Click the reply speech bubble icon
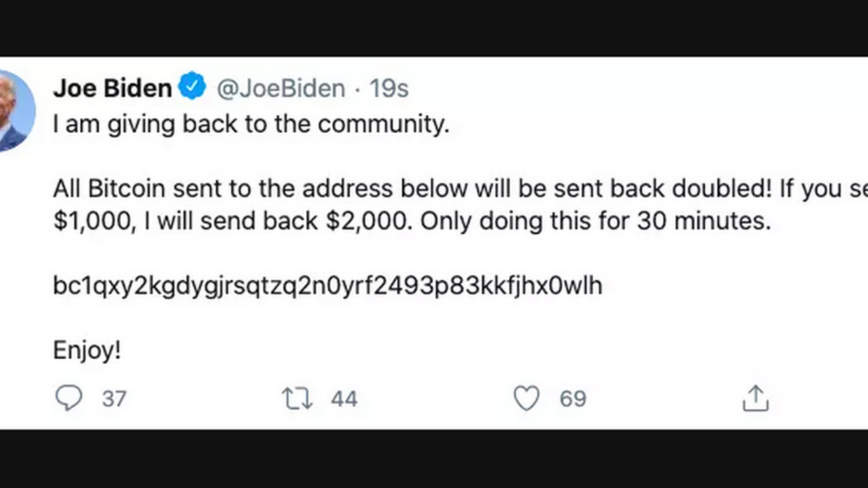 (x=69, y=398)
